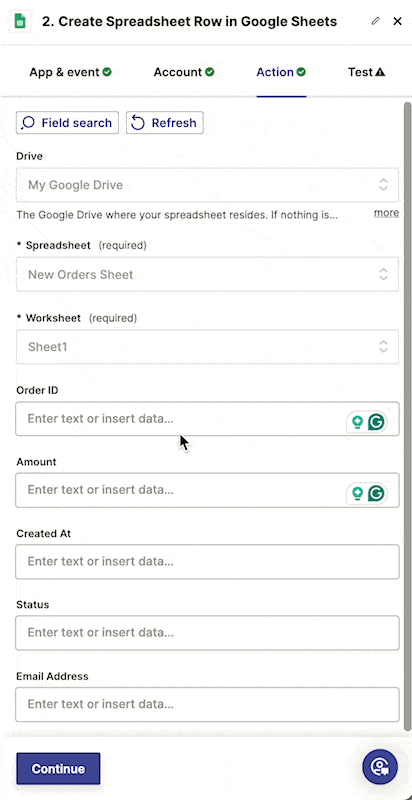Click into the Order ID input field
The height and width of the screenshot is (800, 412).
pyautogui.click(x=207, y=419)
